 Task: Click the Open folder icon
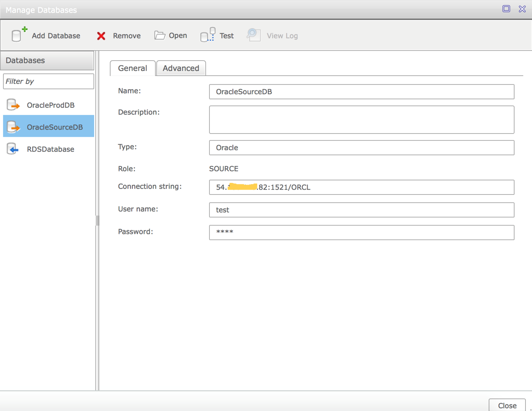click(160, 35)
